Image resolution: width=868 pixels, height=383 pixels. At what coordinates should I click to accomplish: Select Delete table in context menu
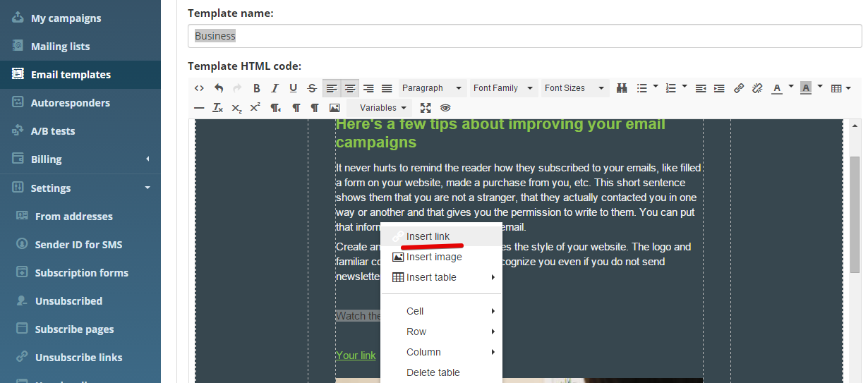coord(433,372)
